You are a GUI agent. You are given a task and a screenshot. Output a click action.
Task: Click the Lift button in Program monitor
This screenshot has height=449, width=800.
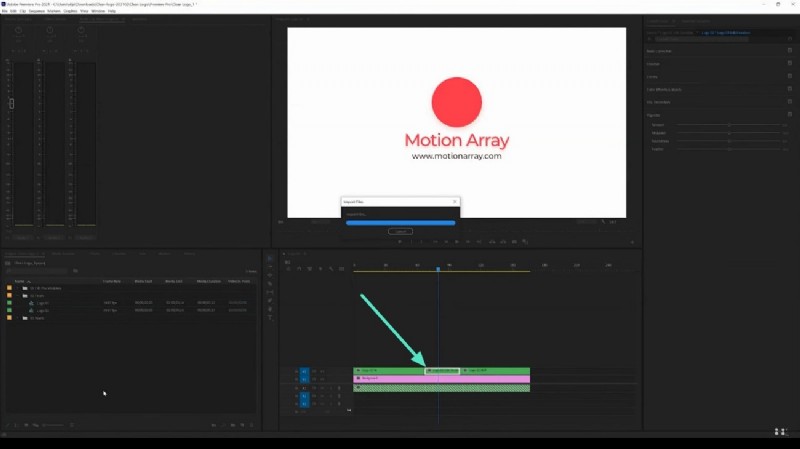(492, 242)
